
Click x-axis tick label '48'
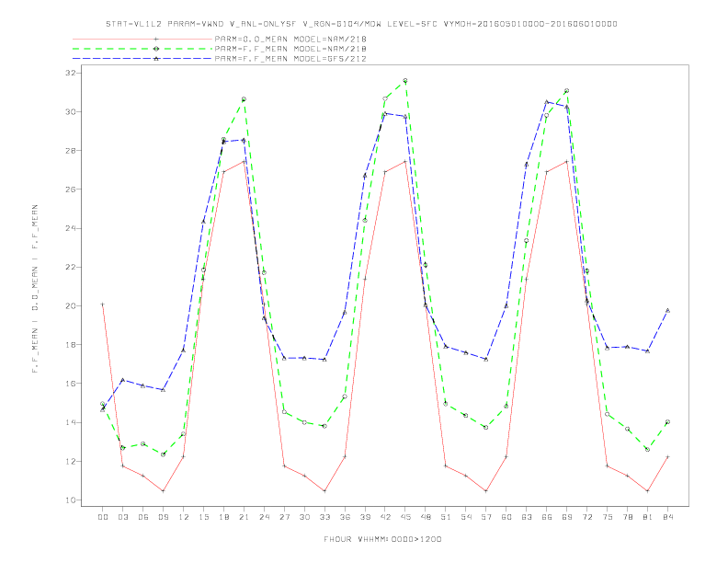point(426,517)
